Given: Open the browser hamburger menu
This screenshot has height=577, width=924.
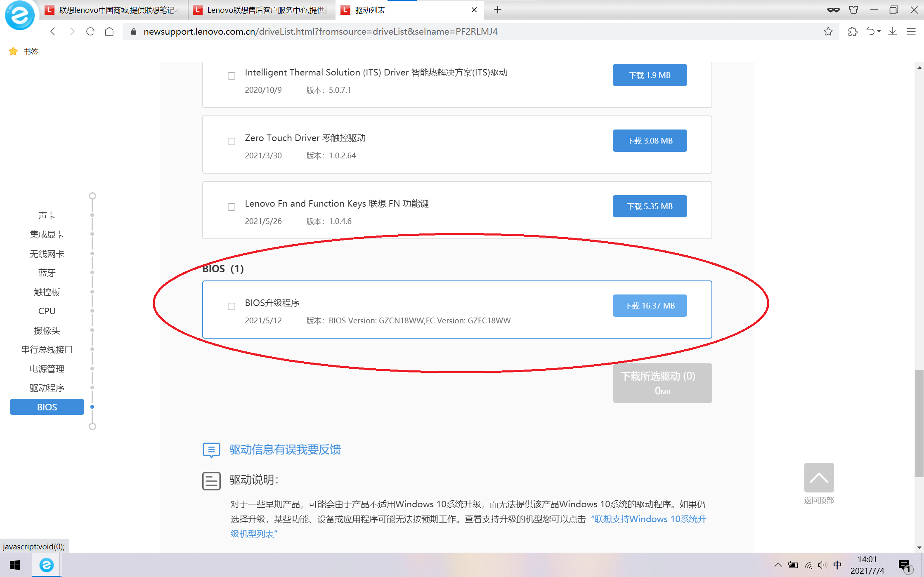Looking at the screenshot, I should [x=911, y=31].
